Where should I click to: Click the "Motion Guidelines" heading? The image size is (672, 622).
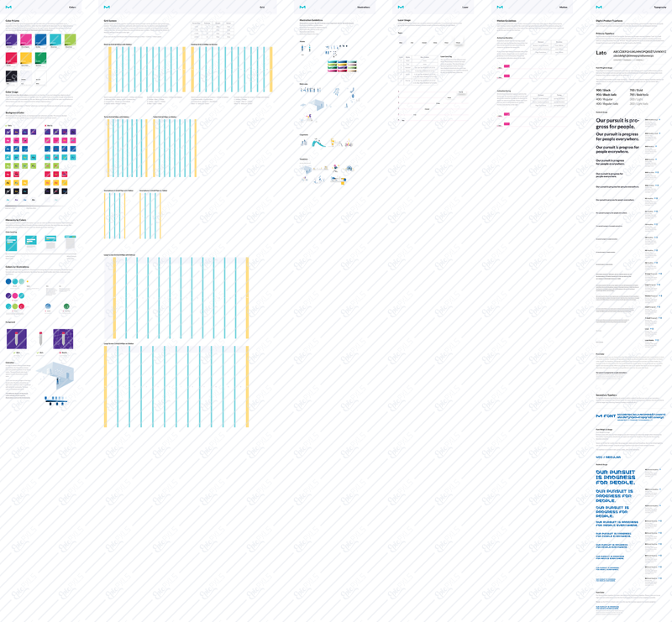pyautogui.click(x=507, y=20)
